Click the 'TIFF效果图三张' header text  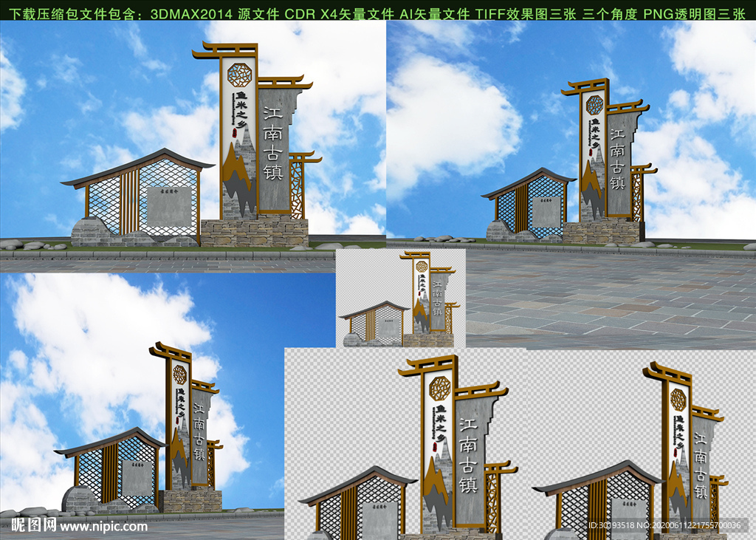pyautogui.click(x=526, y=14)
